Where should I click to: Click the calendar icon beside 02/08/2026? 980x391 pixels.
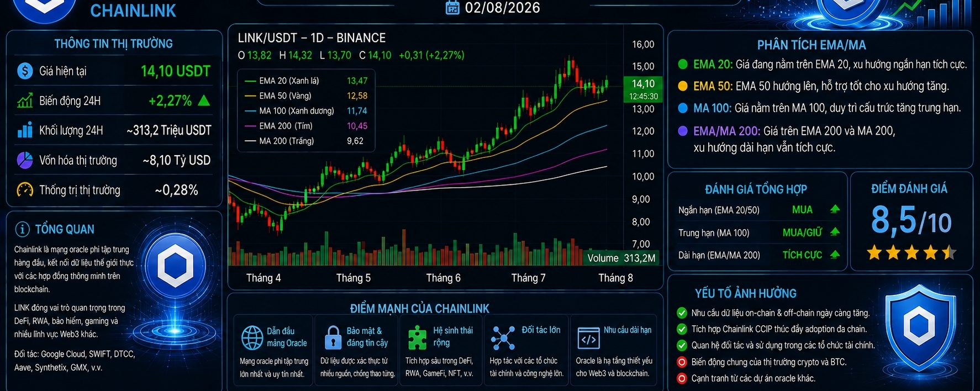point(452,7)
